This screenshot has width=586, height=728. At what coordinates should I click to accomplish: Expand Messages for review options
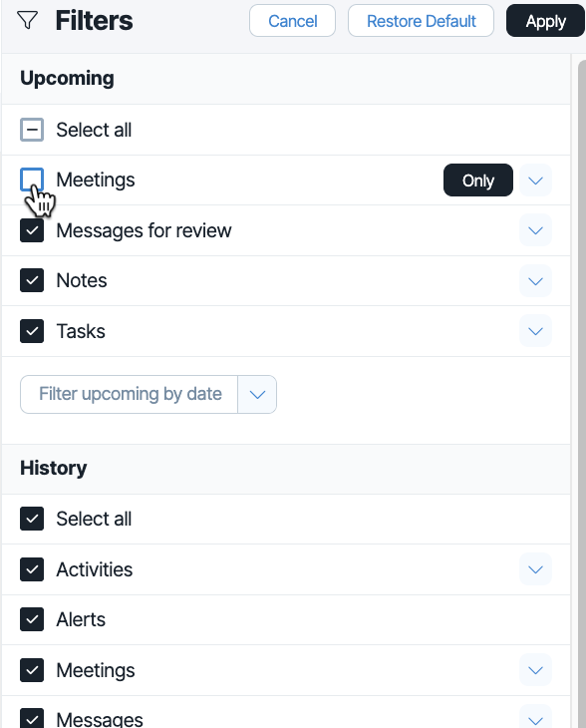click(535, 230)
